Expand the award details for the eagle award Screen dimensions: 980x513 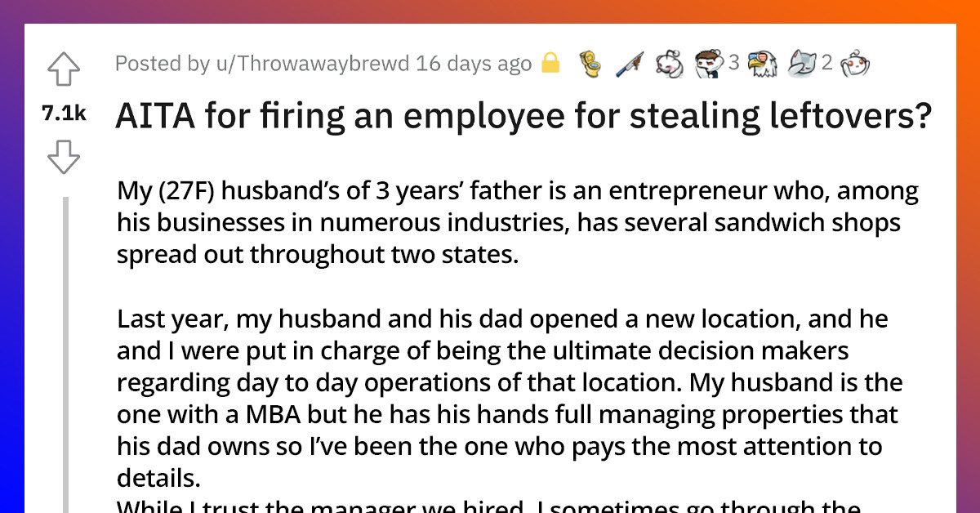[x=762, y=64]
